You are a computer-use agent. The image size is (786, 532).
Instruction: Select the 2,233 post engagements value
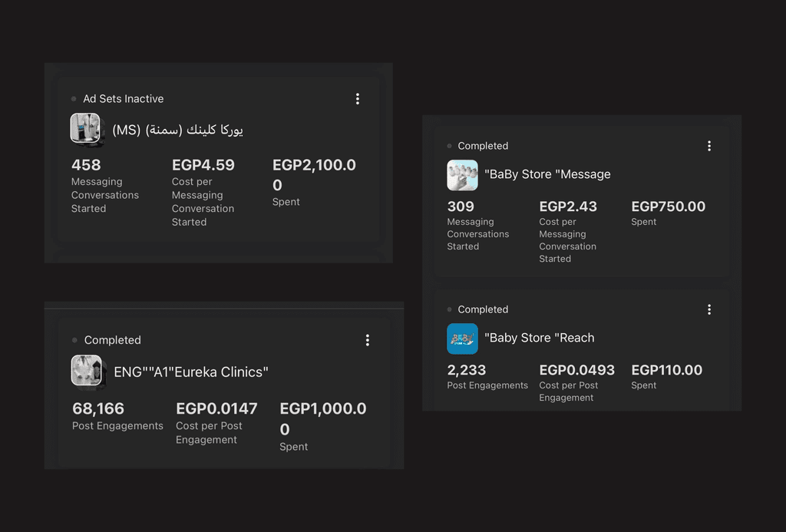(x=467, y=370)
